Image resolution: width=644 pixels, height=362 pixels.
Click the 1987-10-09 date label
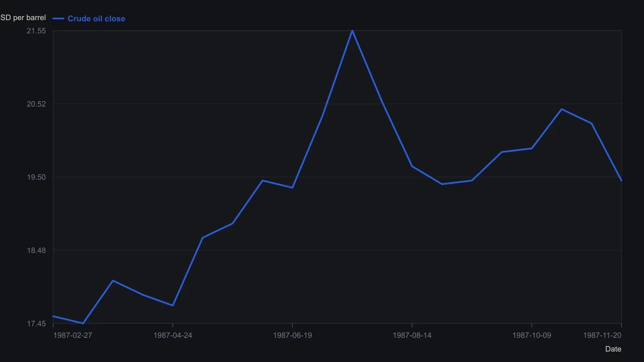coord(531,335)
